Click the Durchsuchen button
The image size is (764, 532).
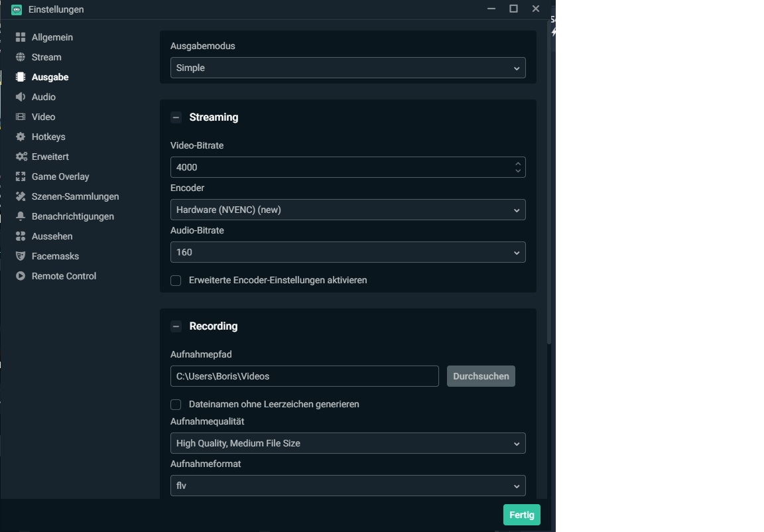[481, 376]
